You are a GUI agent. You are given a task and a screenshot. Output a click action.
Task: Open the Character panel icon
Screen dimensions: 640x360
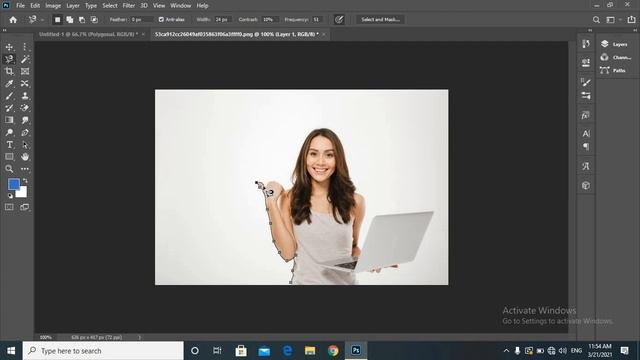pos(586,133)
